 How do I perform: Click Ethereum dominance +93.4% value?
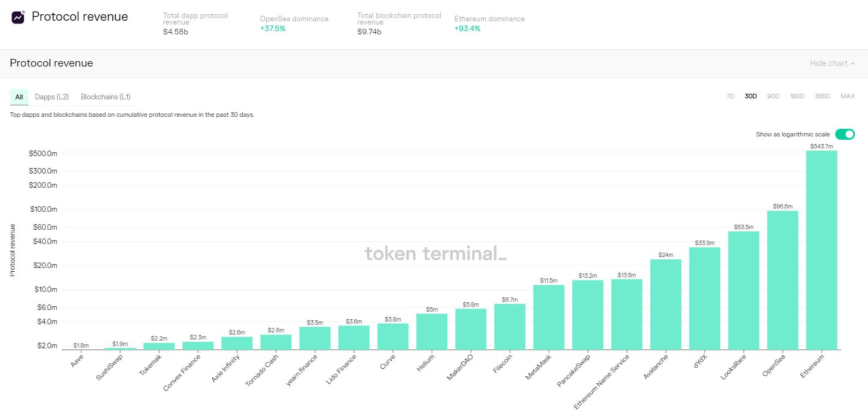(468, 28)
